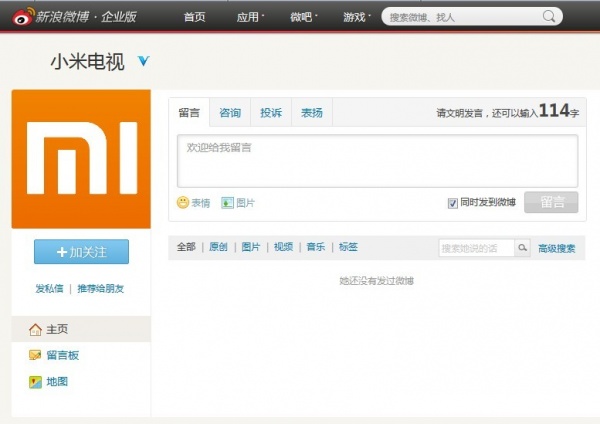This screenshot has width=600, height=424.
Task: Expand the 游戏 dropdown menu
Action: (357, 17)
